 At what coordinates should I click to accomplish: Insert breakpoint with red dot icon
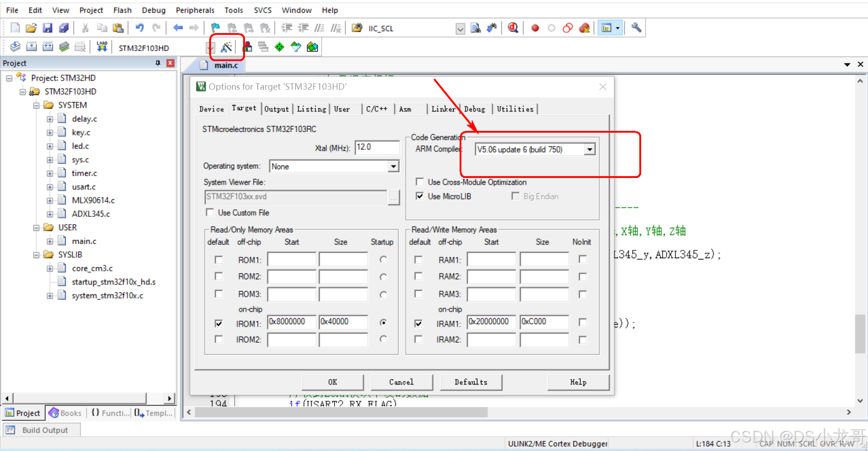pos(535,28)
